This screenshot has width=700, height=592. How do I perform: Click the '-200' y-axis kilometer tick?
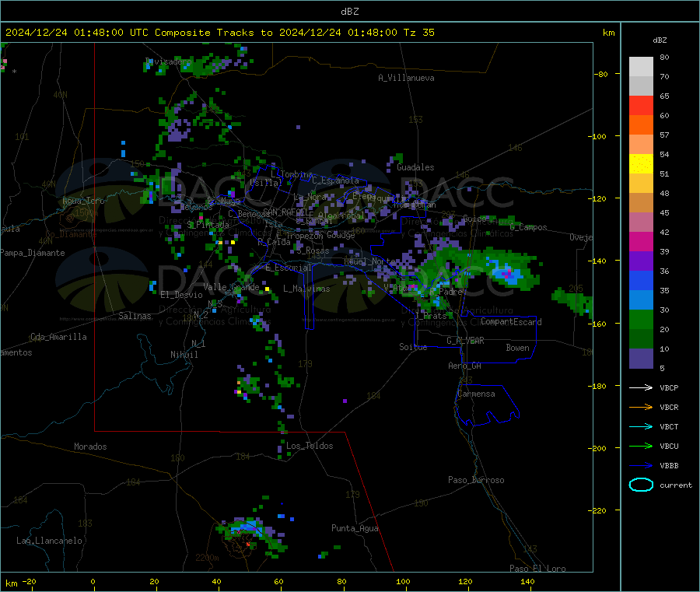coord(597,448)
